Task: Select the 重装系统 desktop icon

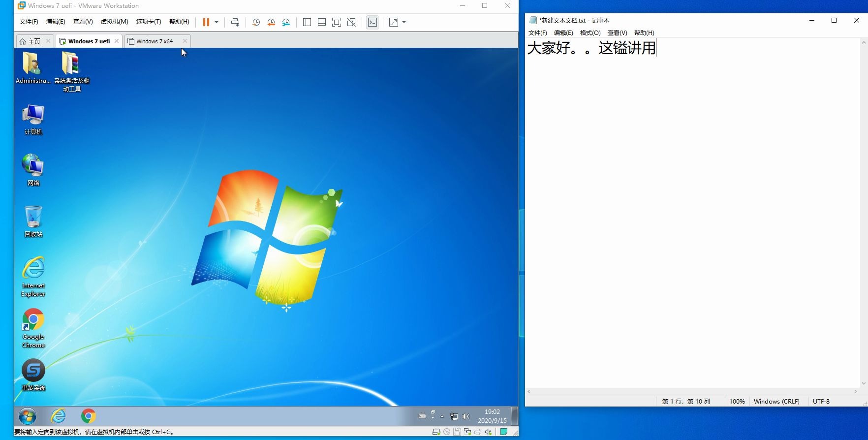Action: 33,375
